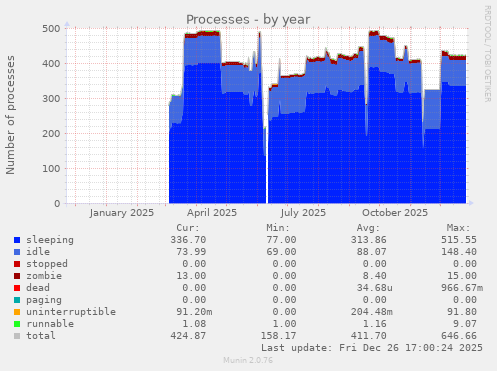Image resolution: width=497 pixels, height=371 pixels.
Task: Click runnable maximum value 9.07
Action: coord(465,324)
